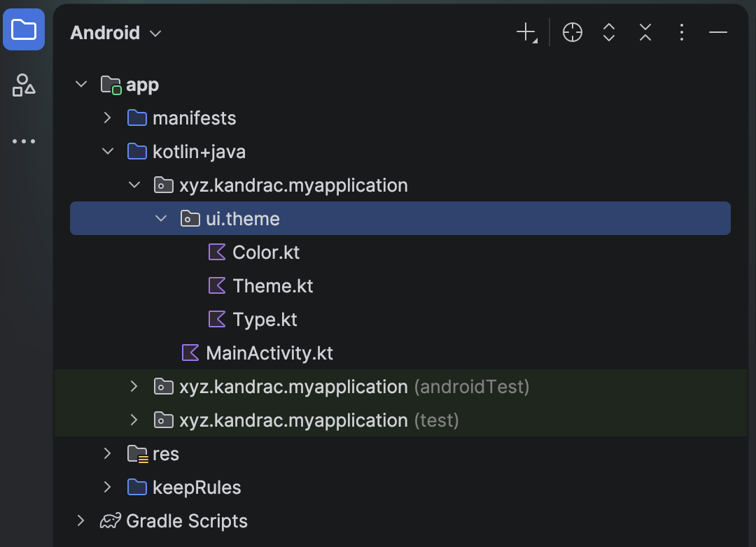This screenshot has width=756, height=547.
Task: Select the app module label
Action: click(x=143, y=85)
